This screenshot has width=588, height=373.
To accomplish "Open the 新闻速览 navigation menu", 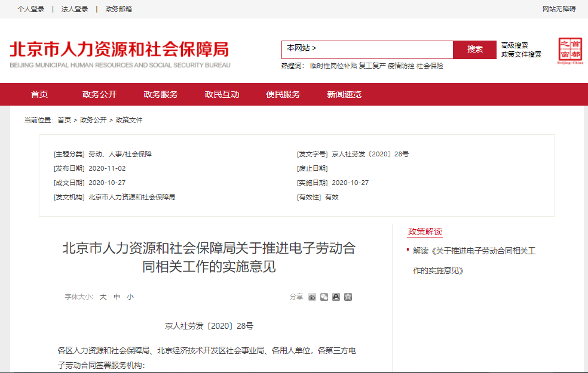I will point(344,94).
